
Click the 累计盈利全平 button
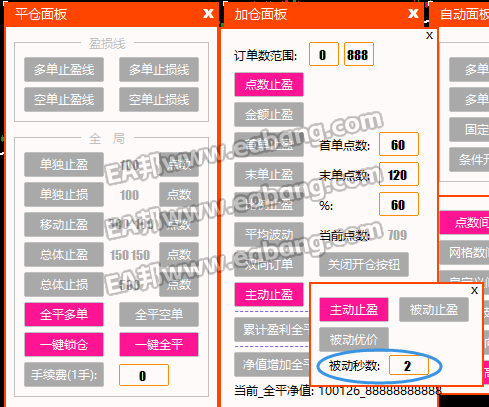pyautogui.click(x=272, y=329)
